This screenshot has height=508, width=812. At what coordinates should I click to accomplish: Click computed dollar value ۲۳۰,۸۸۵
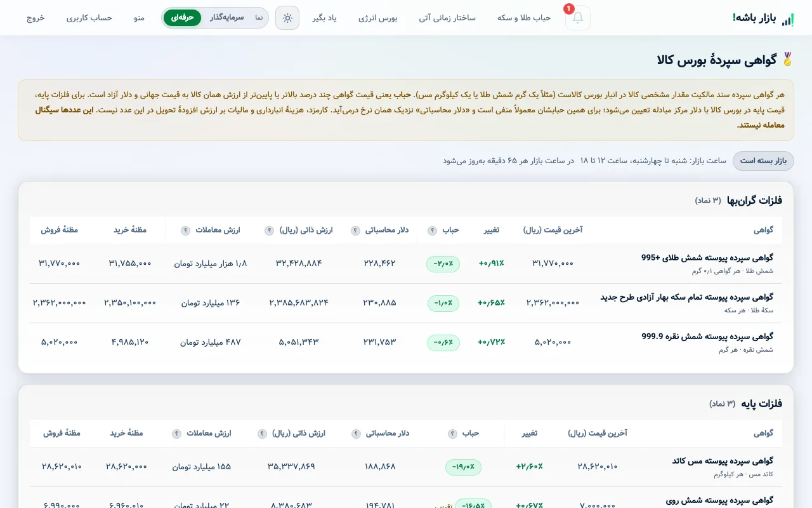pos(379,303)
